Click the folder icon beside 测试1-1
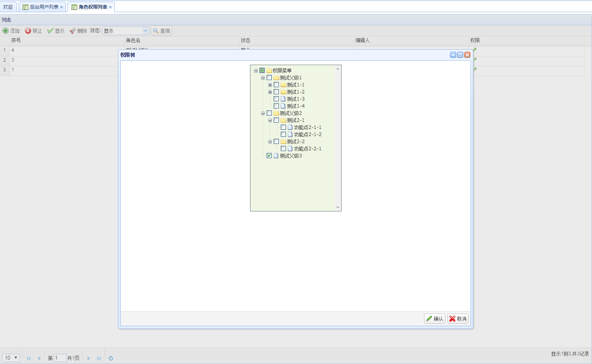The image size is (592, 364). point(284,85)
